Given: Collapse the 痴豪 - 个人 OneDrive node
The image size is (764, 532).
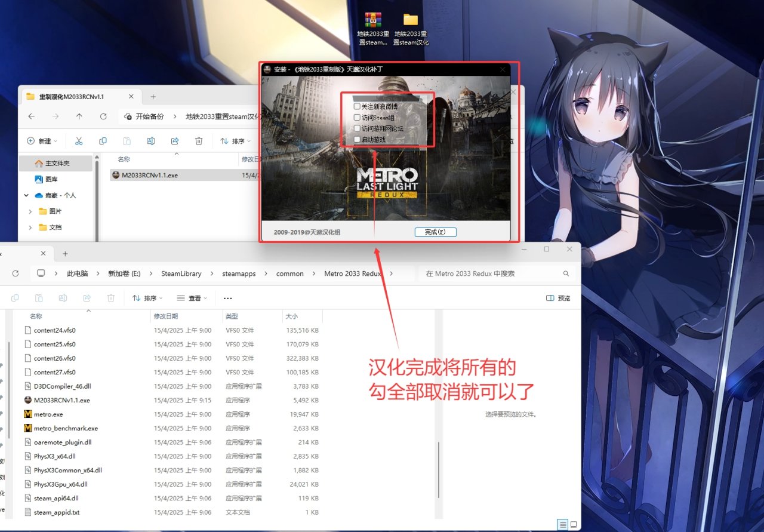Looking at the screenshot, I should pyautogui.click(x=26, y=195).
